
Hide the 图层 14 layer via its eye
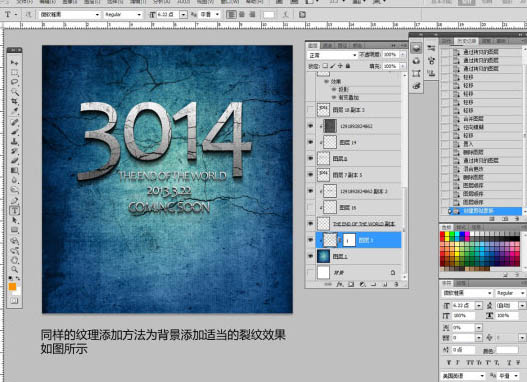coord(311,142)
